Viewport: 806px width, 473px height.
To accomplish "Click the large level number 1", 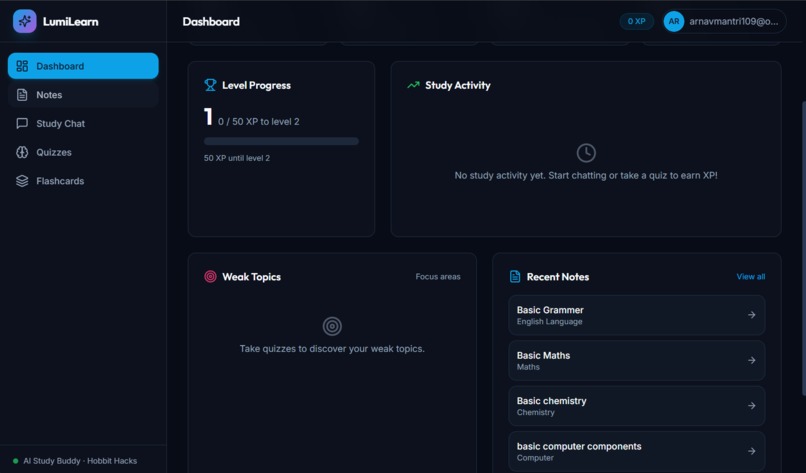I will pos(208,117).
